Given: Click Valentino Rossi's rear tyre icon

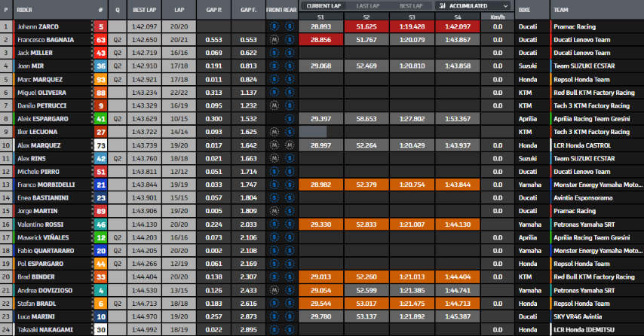Looking at the screenshot, I should click(288, 224).
